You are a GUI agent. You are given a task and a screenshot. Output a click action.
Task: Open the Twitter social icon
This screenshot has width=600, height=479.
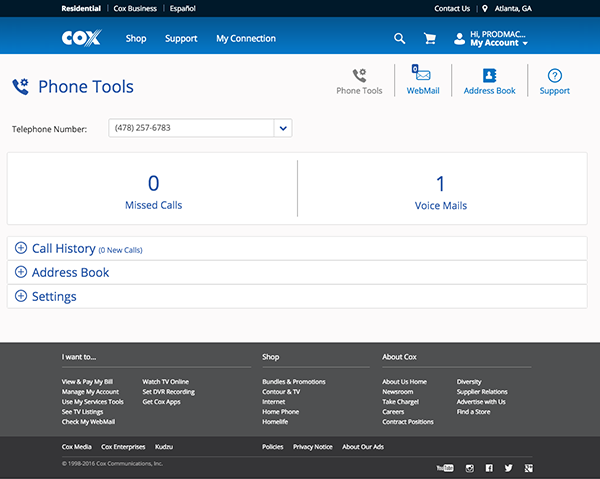(509, 468)
